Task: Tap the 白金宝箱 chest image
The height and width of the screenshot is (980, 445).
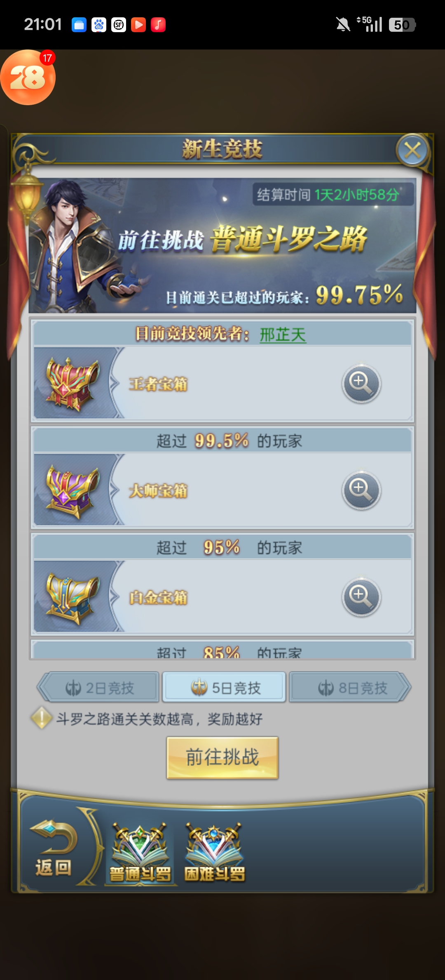Action: 72,597
